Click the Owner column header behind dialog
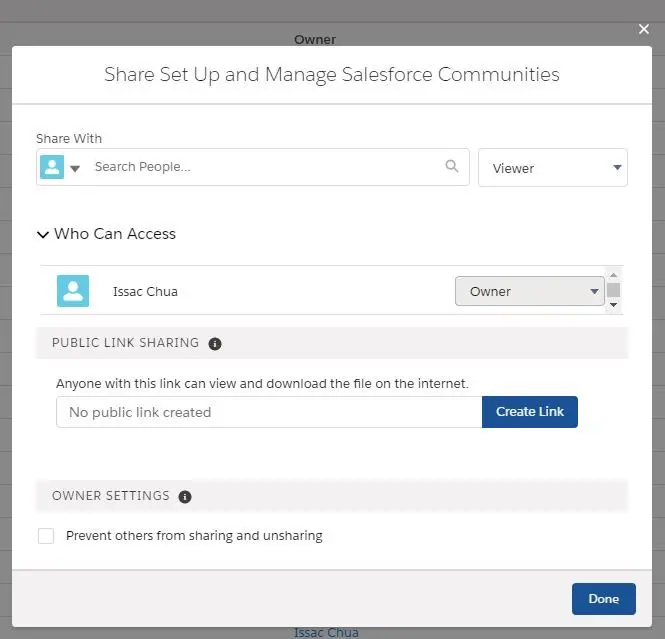665x639 pixels. coord(315,39)
